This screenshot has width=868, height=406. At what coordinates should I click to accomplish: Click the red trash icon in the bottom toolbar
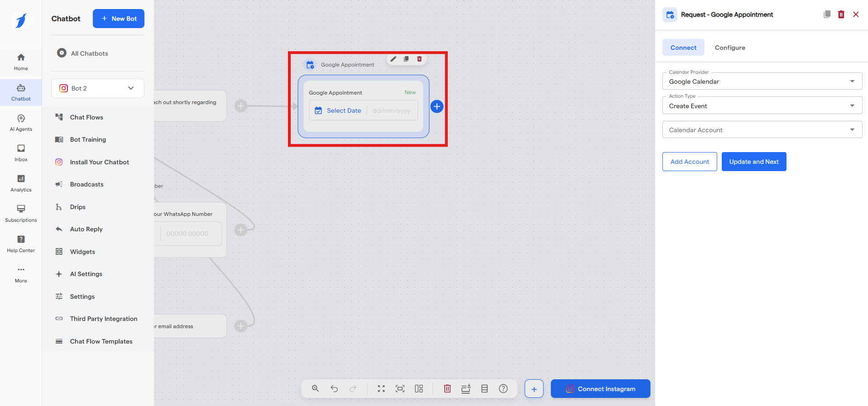(447, 388)
